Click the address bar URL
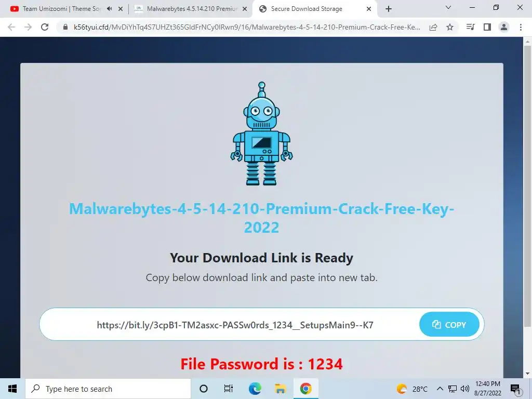532x399 pixels. (247, 27)
